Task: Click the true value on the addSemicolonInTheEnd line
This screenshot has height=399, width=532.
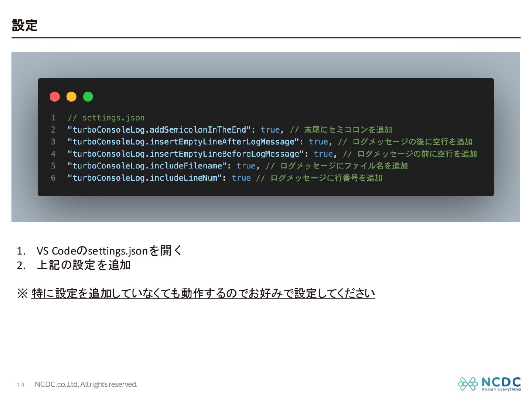Action: (x=270, y=130)
